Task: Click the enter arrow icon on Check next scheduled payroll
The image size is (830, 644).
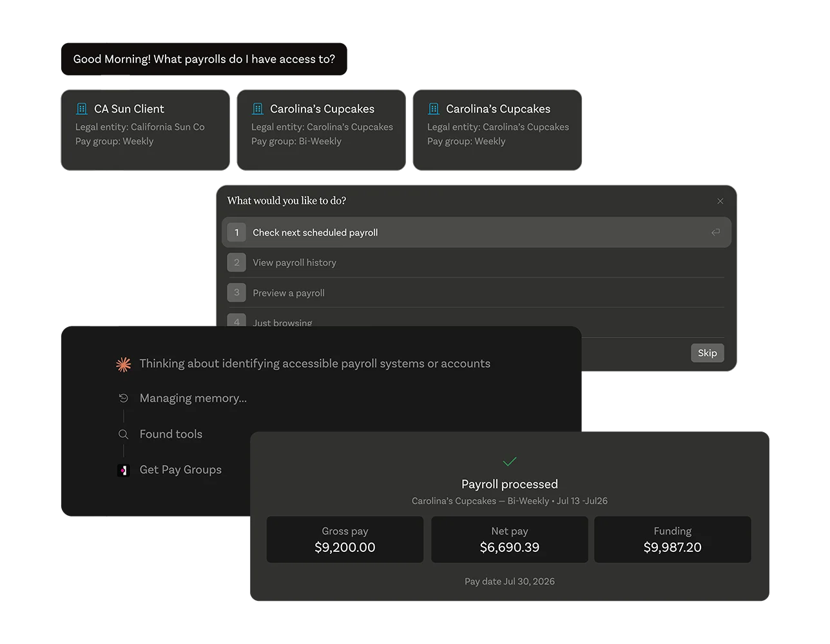Action: click(715, 232)
